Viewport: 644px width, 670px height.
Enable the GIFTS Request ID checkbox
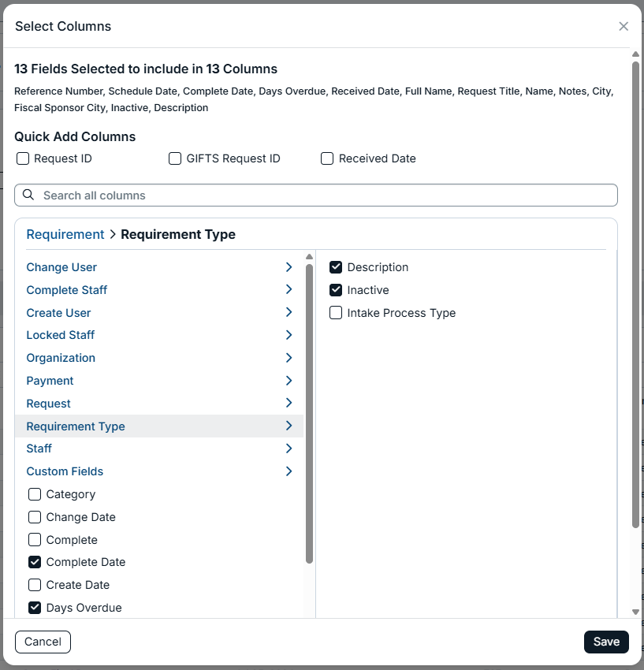(175, 158)
